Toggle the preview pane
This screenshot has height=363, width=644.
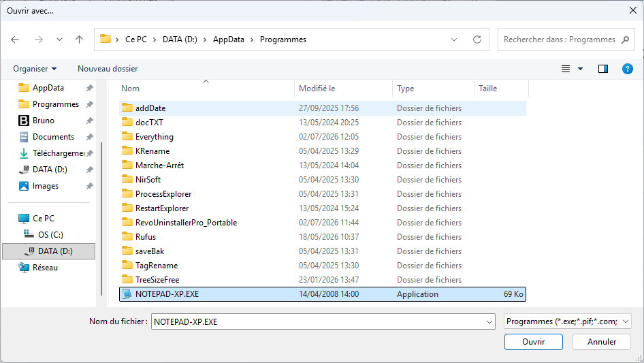pos(603,69)
